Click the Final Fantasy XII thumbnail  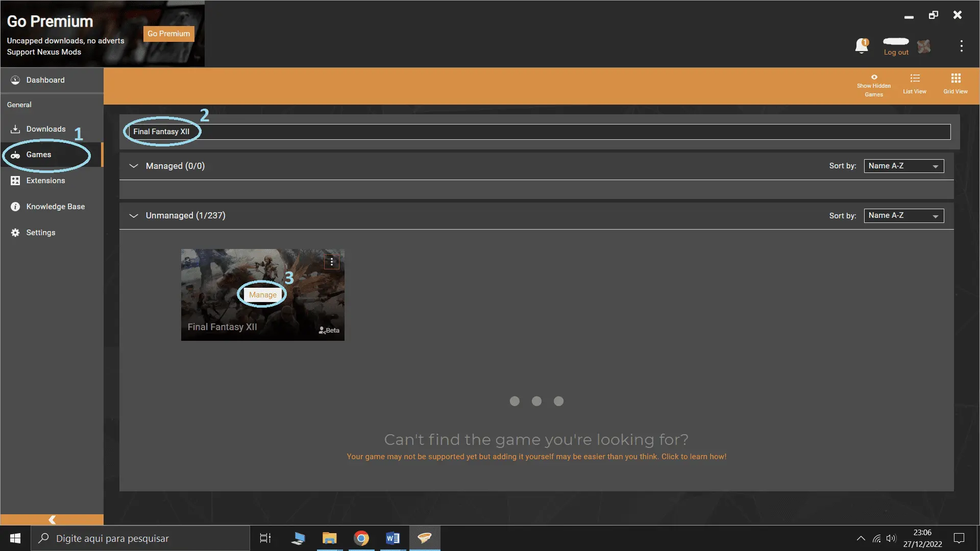(x=263, y=295)
